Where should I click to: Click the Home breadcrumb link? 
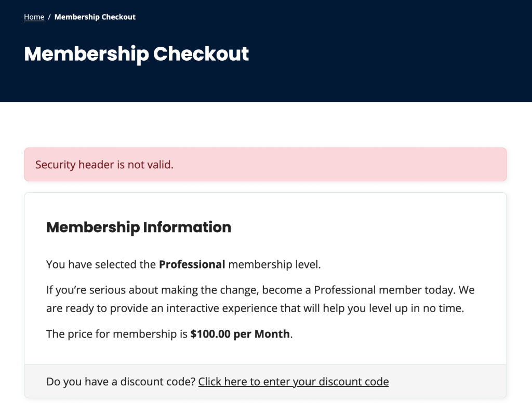point(34,17)
